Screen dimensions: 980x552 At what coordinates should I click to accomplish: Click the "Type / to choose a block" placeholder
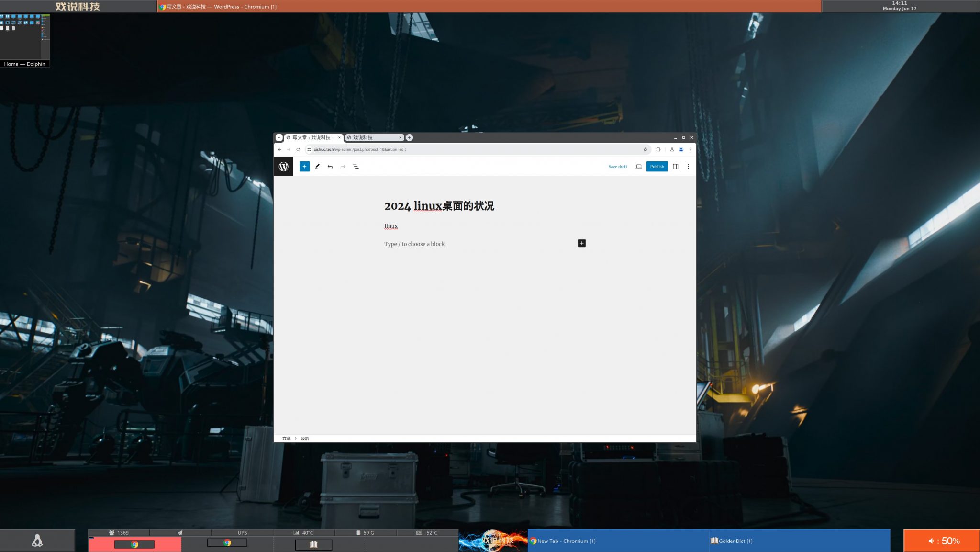pos(414,244)
